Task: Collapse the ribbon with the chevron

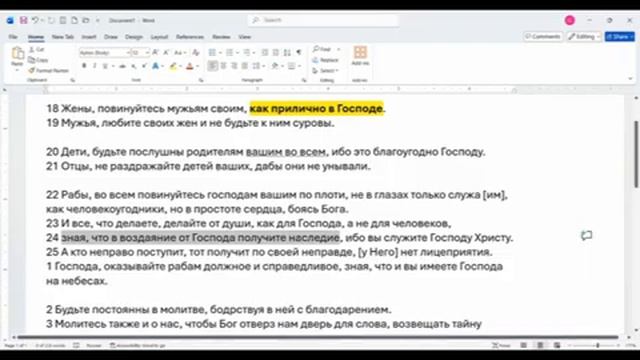Action: point(630,79)
